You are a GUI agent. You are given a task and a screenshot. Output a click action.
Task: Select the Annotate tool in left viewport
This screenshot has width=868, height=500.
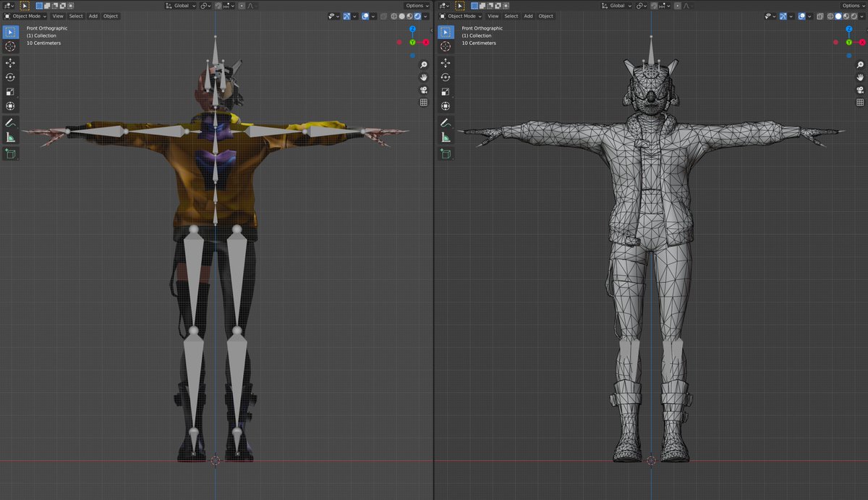click(10, 123)
